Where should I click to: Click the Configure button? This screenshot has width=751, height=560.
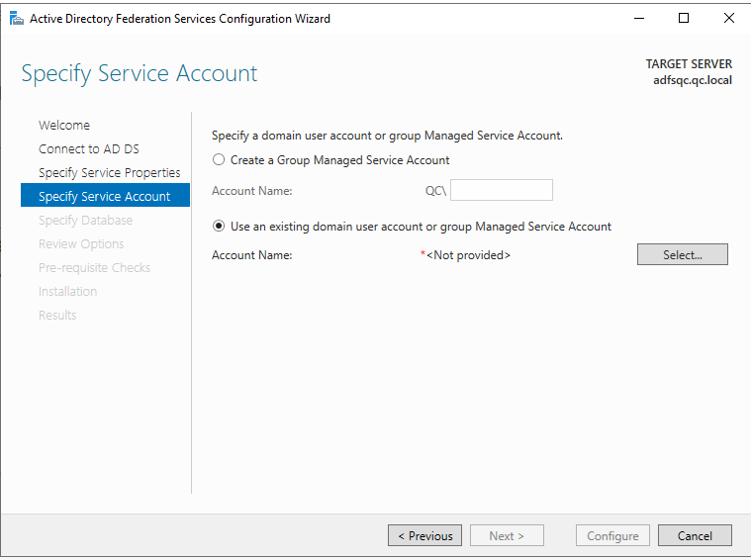(612, 536)
